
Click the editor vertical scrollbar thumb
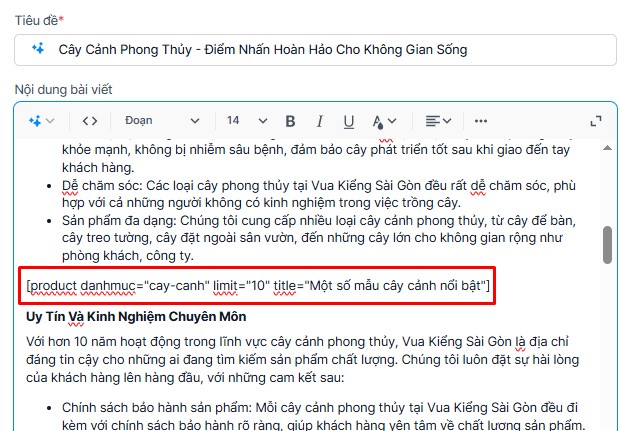point(607,245)
